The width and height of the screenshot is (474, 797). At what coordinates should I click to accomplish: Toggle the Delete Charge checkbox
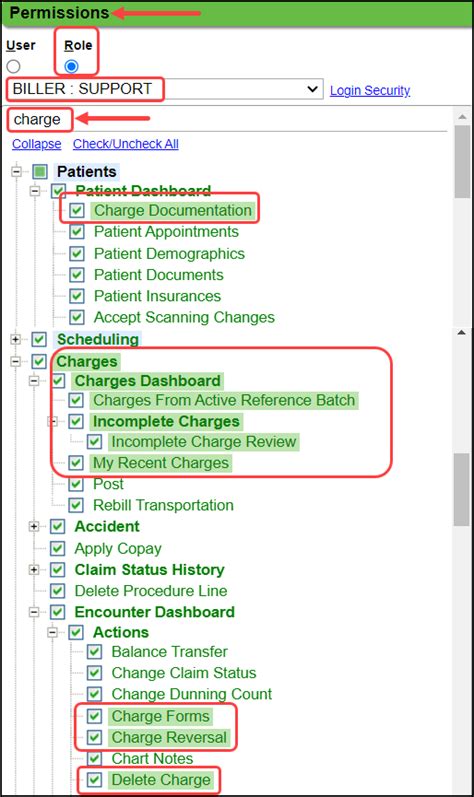point(94,779)
